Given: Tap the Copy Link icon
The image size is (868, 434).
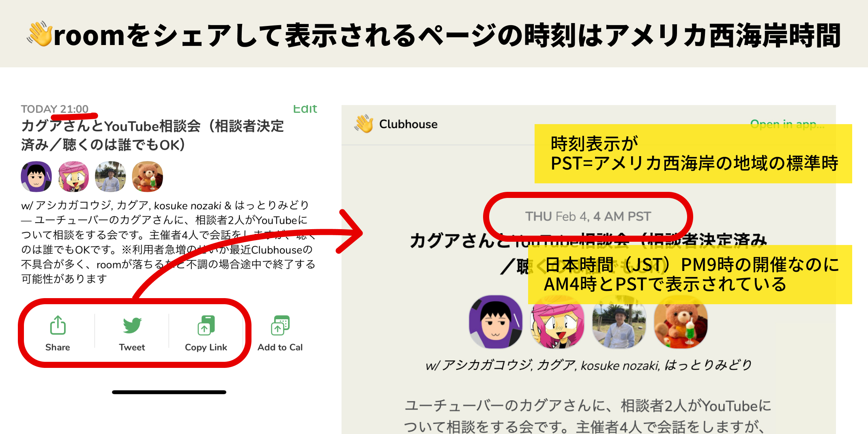Looking at the screenshot, I should [x=206, y=325].
